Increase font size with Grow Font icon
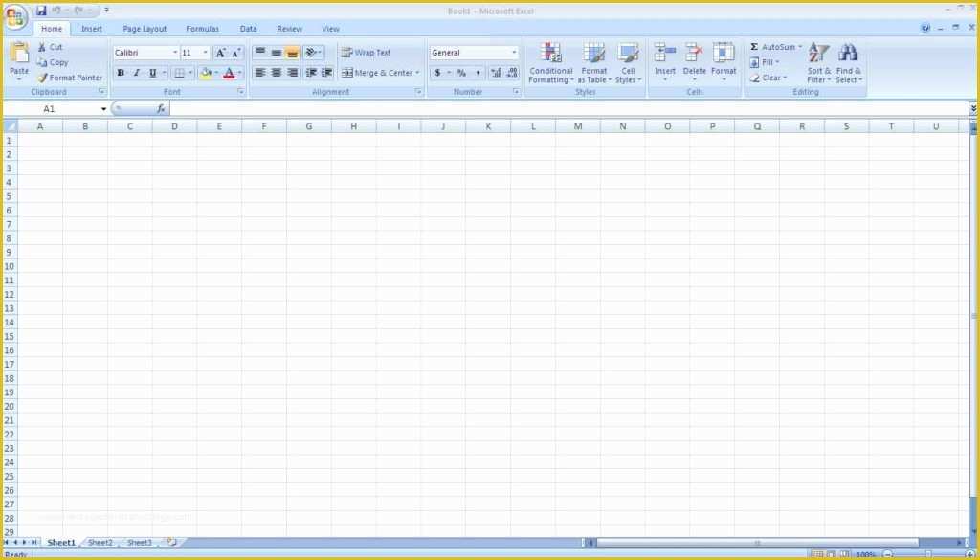 click(221, 53)
